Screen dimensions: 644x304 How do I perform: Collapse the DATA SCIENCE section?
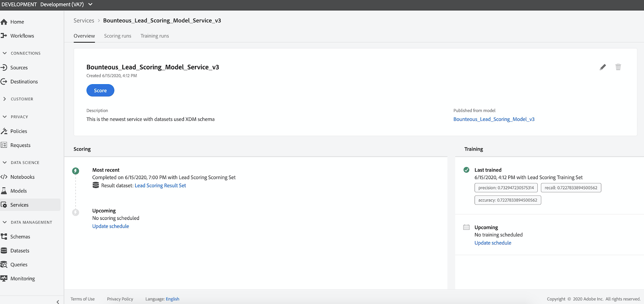[x=21, y=163]
